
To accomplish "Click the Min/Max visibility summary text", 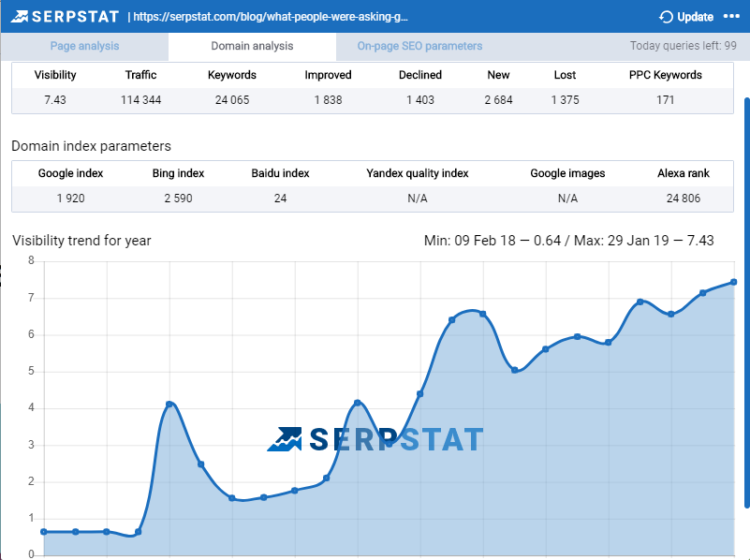I will [568, 240].
